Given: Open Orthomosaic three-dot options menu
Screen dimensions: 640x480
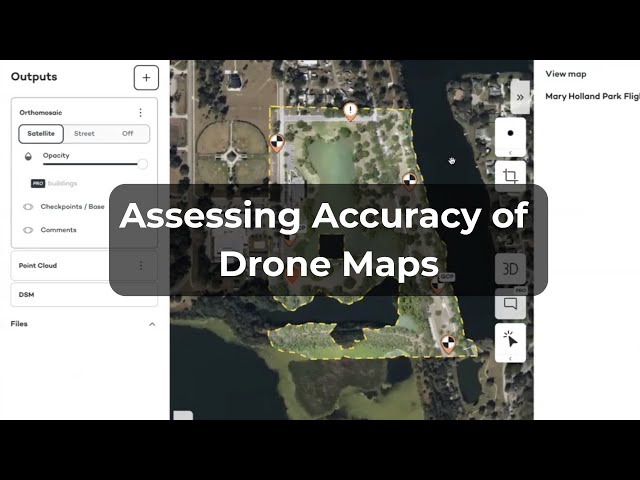Looking at the screenshot, I should pos(140,112).
